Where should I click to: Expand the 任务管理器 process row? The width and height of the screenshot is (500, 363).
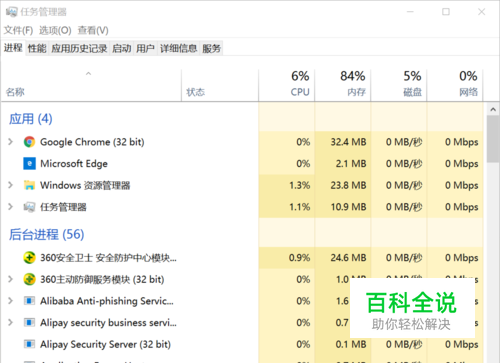(11, 207)
